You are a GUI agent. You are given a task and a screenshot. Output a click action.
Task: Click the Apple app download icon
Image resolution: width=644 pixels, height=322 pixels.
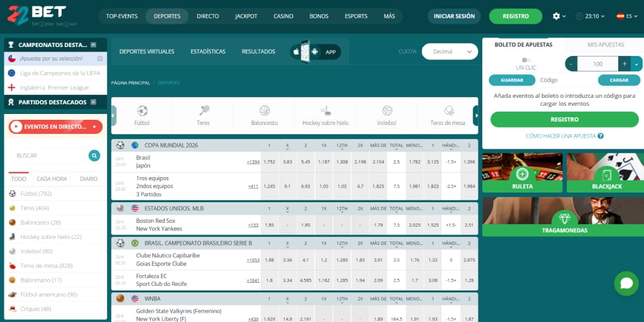coord(296,52)
